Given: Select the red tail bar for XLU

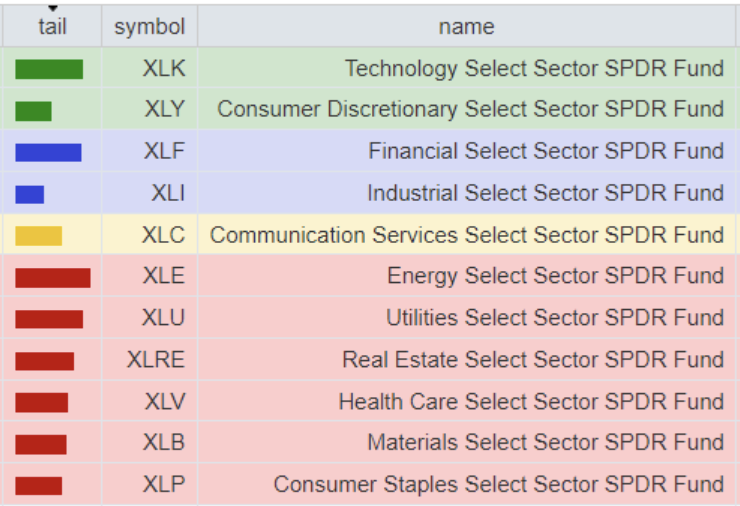Looking at the screenshot, I should tap(49, 319).
